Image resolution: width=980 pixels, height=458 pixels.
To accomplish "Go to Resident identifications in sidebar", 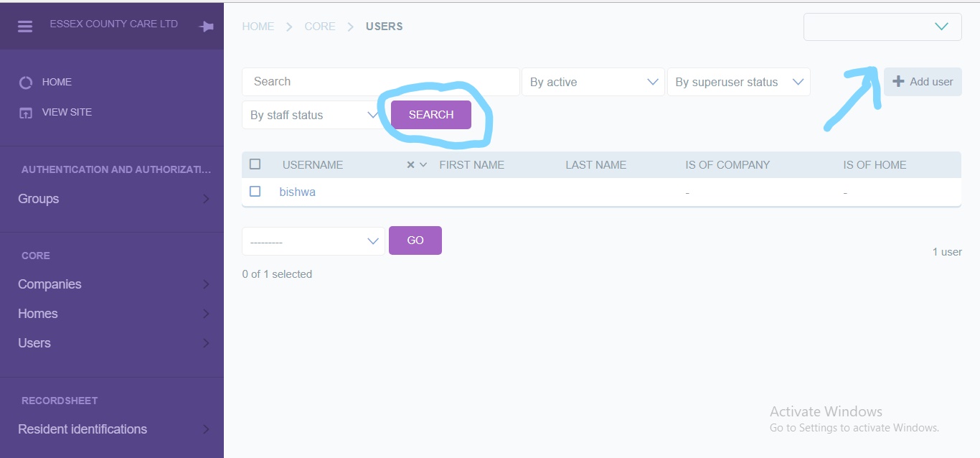I will click(x=83, y=429).
